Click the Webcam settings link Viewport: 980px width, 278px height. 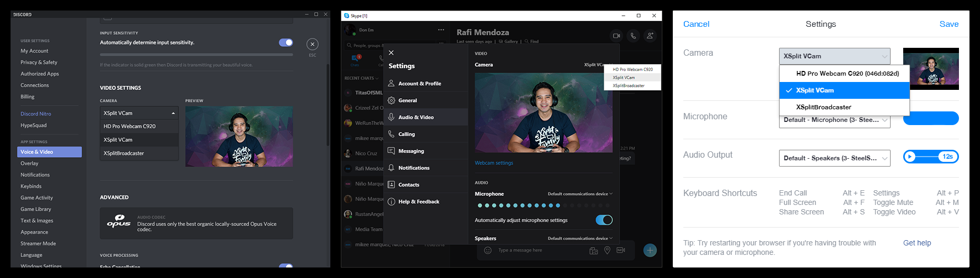coord(494,163)
